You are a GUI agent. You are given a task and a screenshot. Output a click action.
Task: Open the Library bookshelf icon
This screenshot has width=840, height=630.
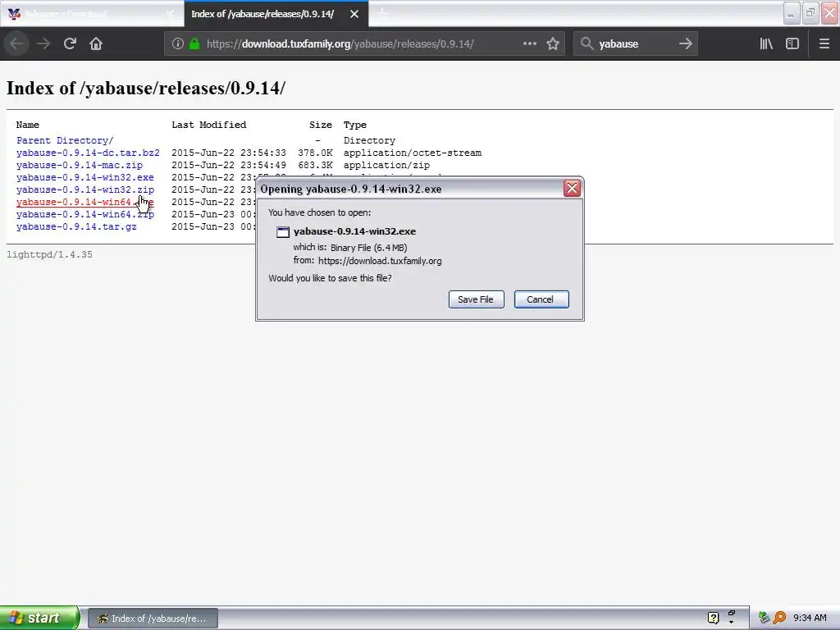pyautogui.click(x=766, y=44)
